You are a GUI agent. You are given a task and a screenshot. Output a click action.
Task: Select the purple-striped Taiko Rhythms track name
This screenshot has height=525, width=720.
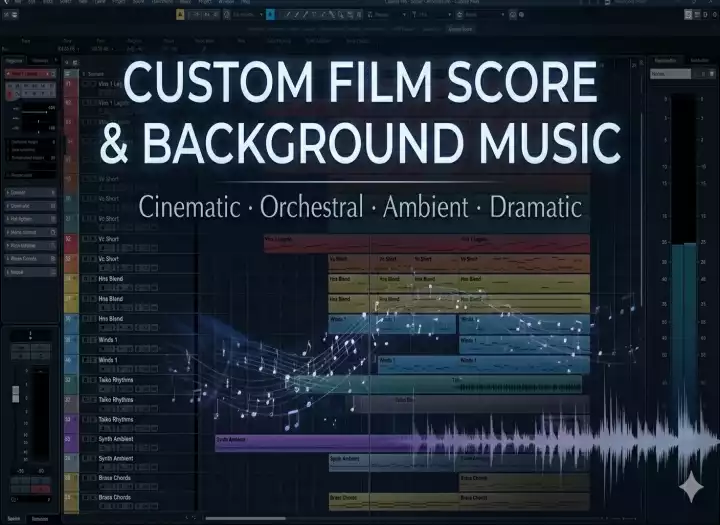coord(116,419)
